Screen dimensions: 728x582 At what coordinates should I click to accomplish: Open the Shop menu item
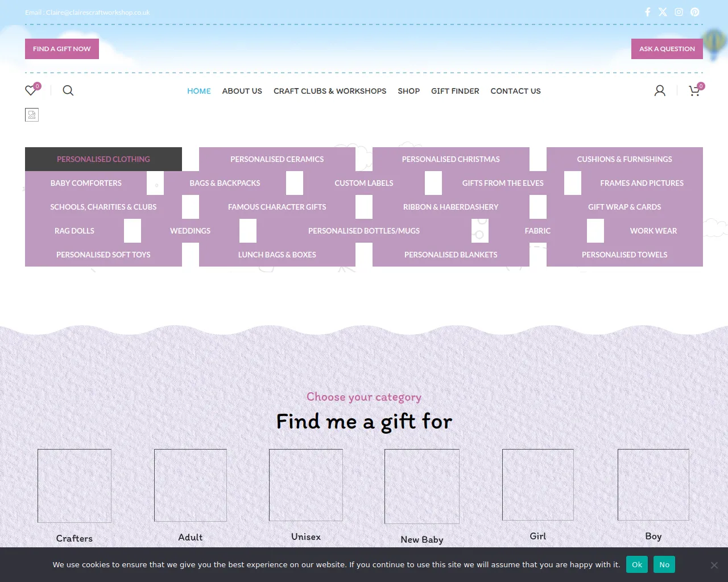(x=409, y=91)
